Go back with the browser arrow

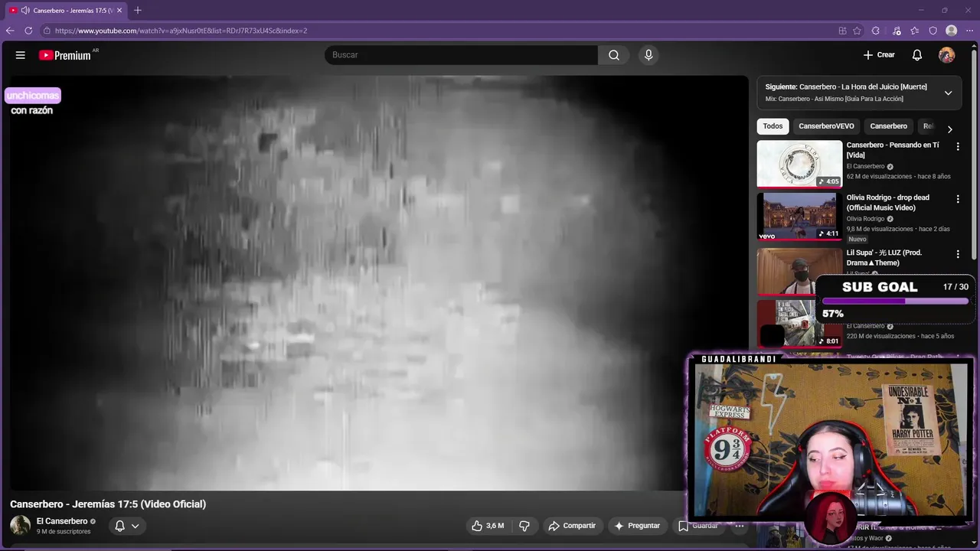[x=10, y=31]
